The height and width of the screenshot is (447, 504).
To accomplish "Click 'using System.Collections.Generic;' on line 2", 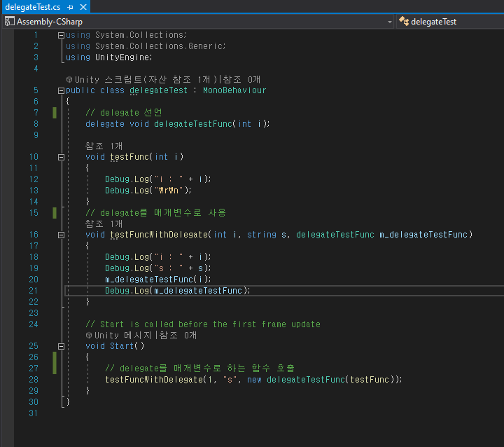I will (146, 46).
